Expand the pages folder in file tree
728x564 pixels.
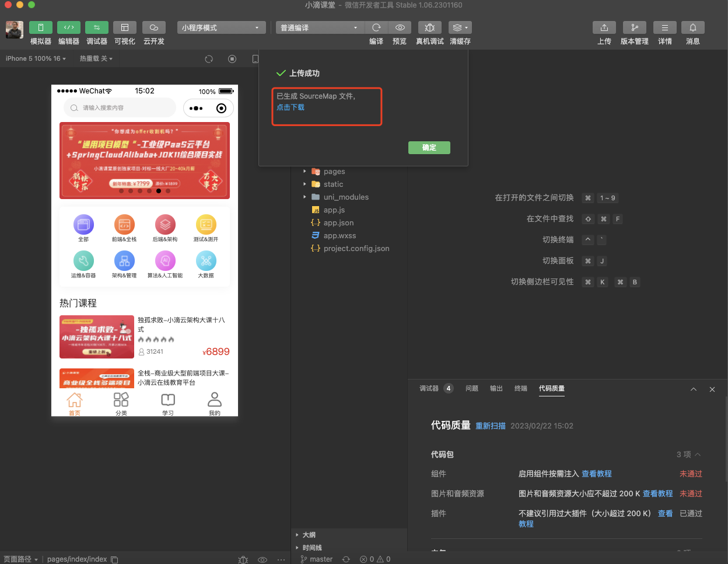point(304,171)
